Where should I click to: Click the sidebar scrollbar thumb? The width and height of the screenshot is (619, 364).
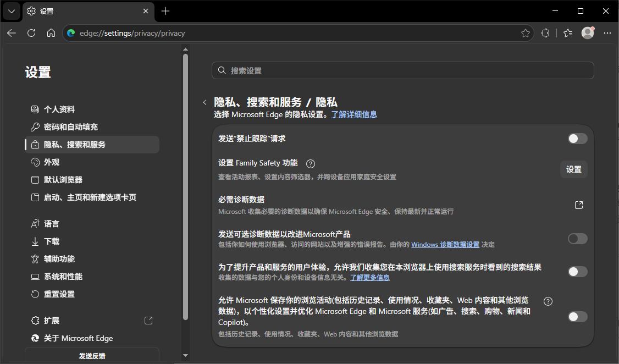pyautogui.click(x=186, y=187)
